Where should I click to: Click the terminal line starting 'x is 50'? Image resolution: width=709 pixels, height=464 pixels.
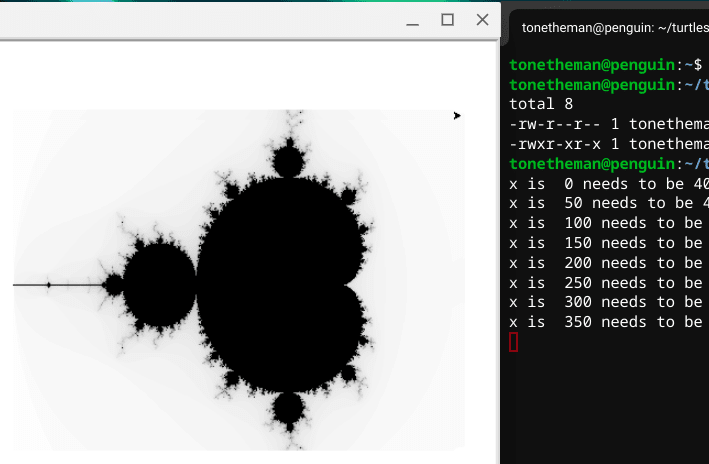[x=609, y=204]
